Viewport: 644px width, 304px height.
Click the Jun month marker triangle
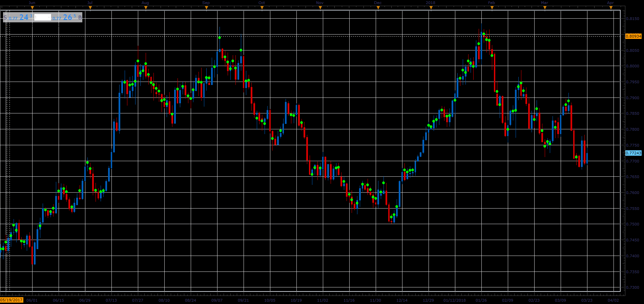32,8
